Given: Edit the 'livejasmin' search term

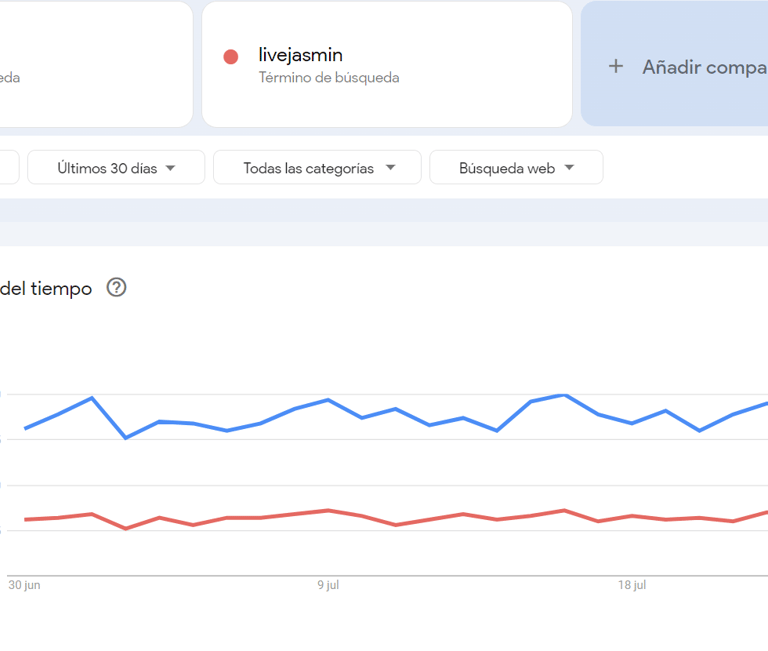Looking at the screenshot, I should pyautogui.click(x=300, y=55).
